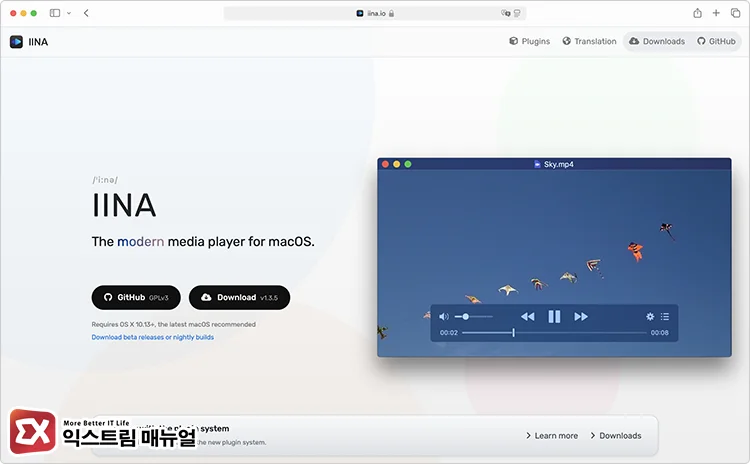This screenshot has width=750, height=464.
Task: Open the Plugins page
Action: [529, 41]
